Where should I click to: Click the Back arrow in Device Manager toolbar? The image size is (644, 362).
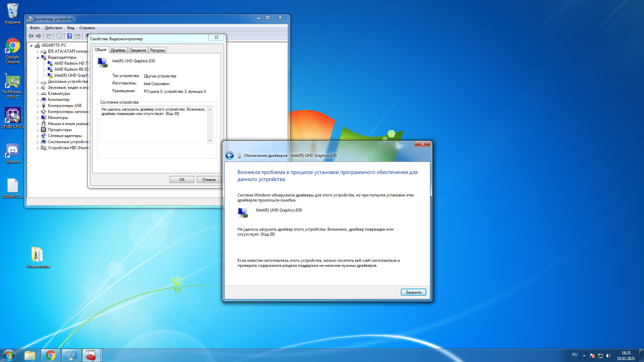31,36
